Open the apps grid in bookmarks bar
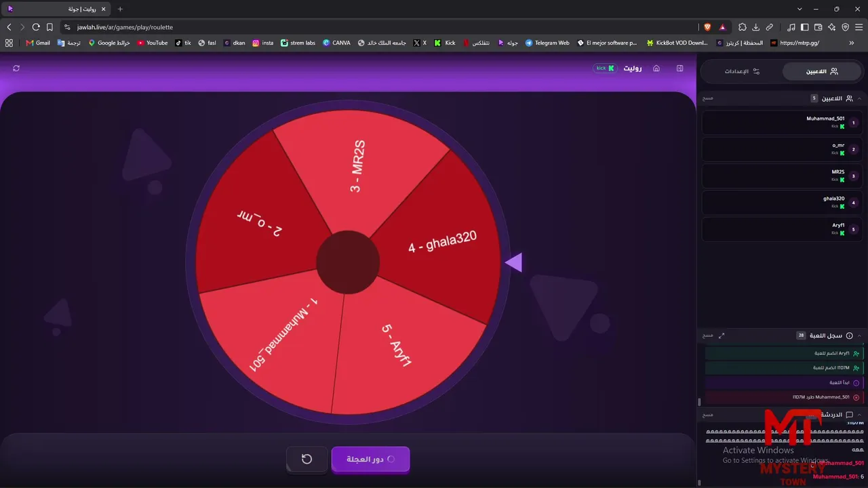 [x=9, y=43]
